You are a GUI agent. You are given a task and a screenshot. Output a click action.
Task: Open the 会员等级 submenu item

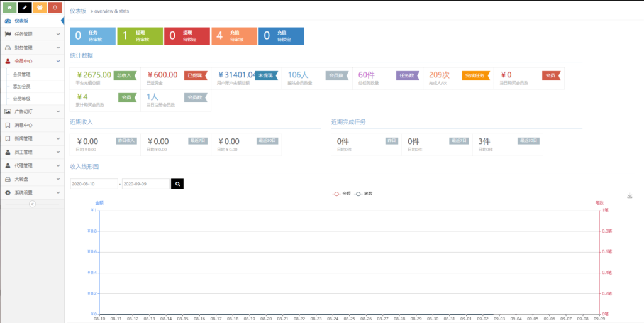[22, 99]
